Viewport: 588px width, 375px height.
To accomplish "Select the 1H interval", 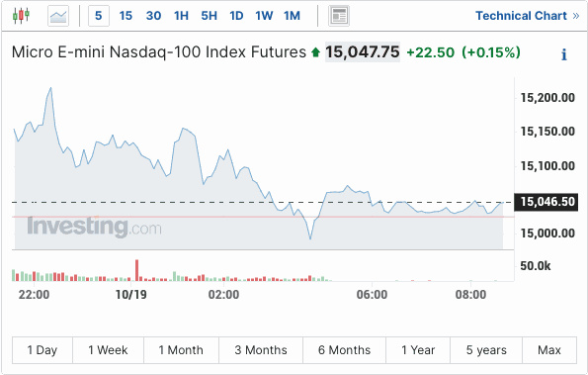I will tap(181, 16).
